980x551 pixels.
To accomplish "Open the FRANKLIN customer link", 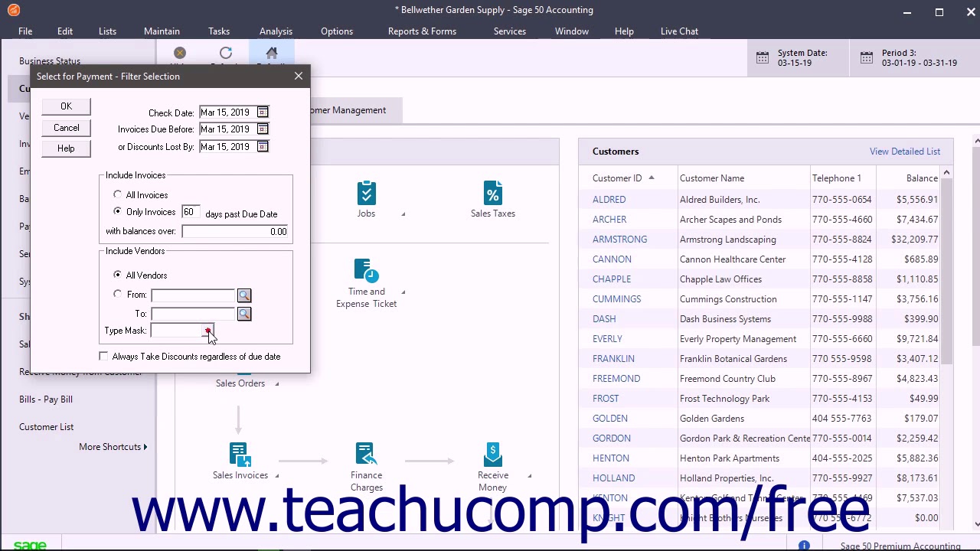I will pyautogui.click(x=613, y=359).
